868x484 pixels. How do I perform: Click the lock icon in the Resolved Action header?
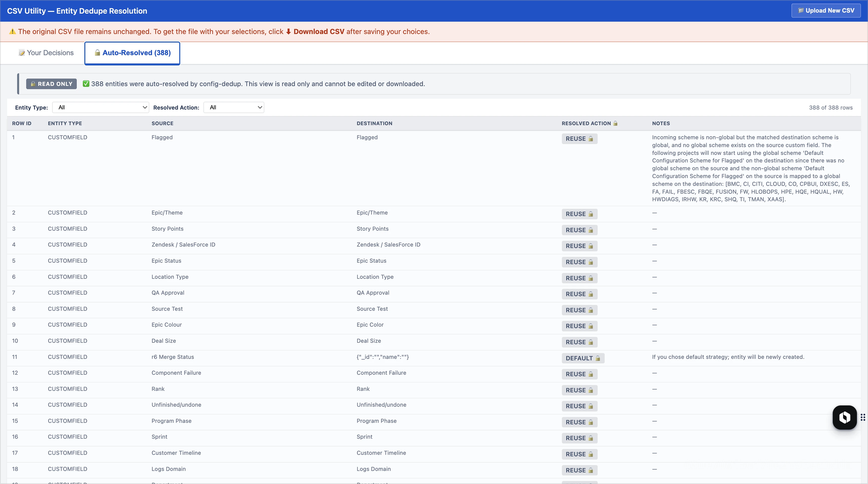point(615,123)
